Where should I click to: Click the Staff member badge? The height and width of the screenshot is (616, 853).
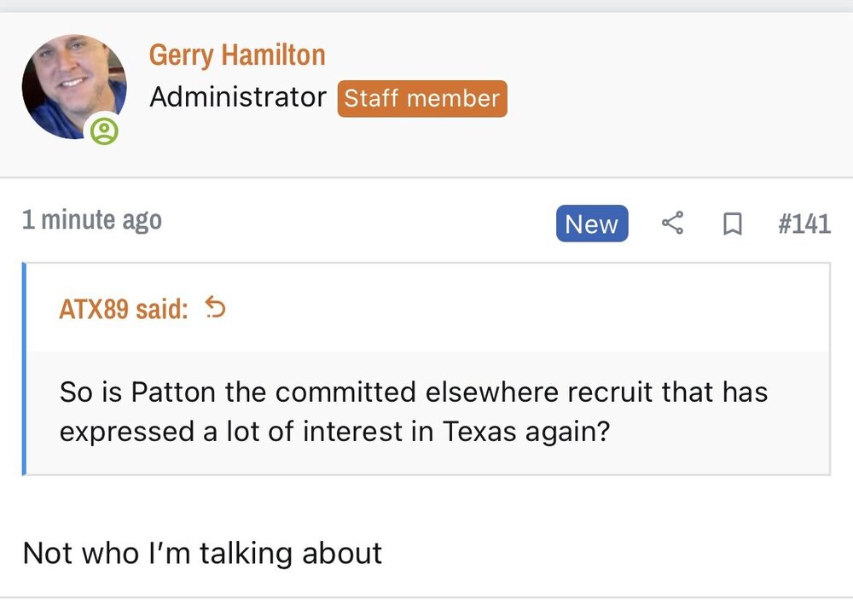421,98
